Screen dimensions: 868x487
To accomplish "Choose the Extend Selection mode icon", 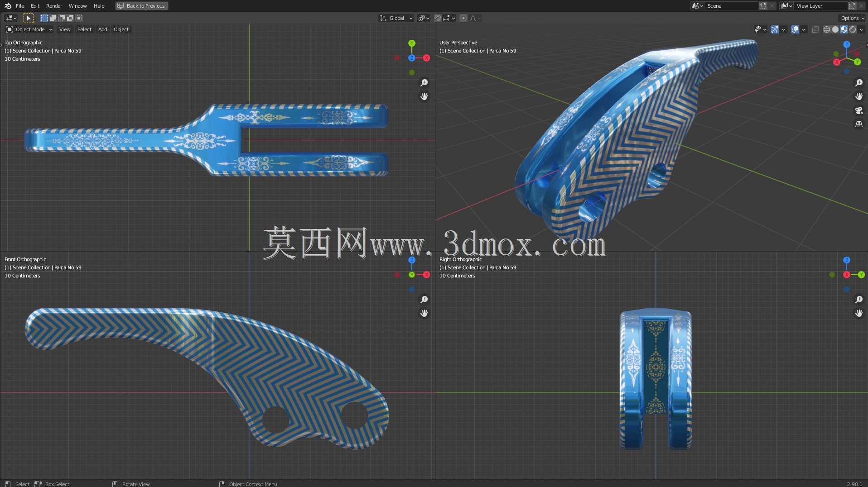I will click(x=53, y=18).
